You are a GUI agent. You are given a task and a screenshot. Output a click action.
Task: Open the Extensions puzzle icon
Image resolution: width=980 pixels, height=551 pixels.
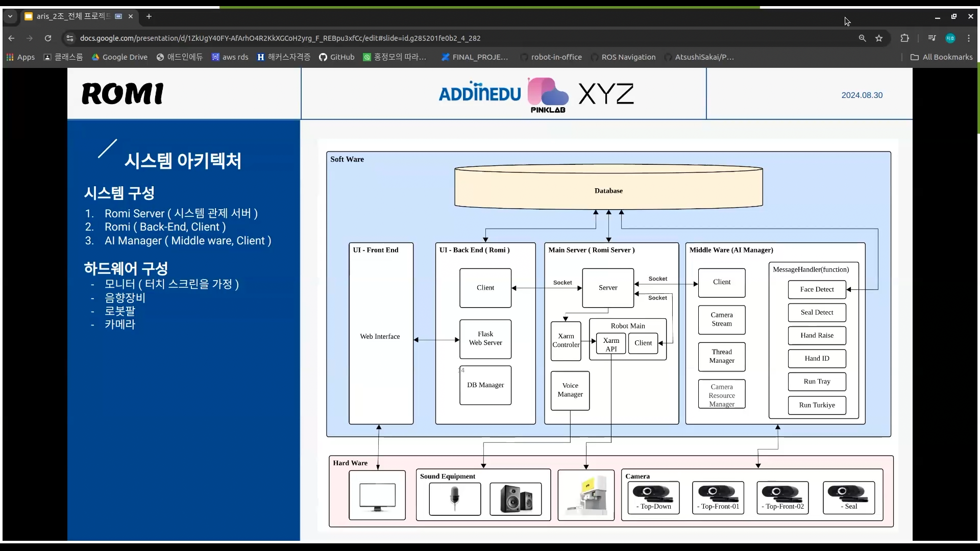(x=904, y=38)
